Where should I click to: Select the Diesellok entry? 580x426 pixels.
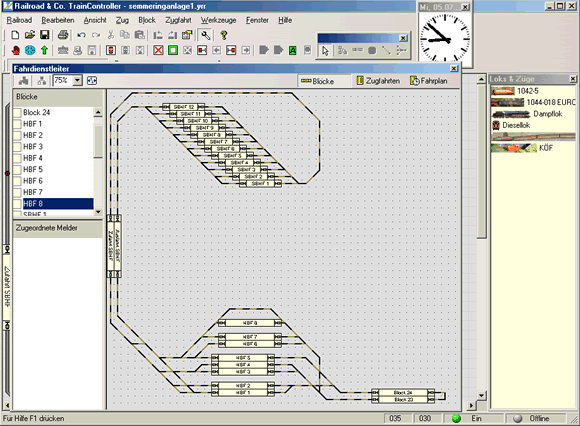(x=511, y=125)
